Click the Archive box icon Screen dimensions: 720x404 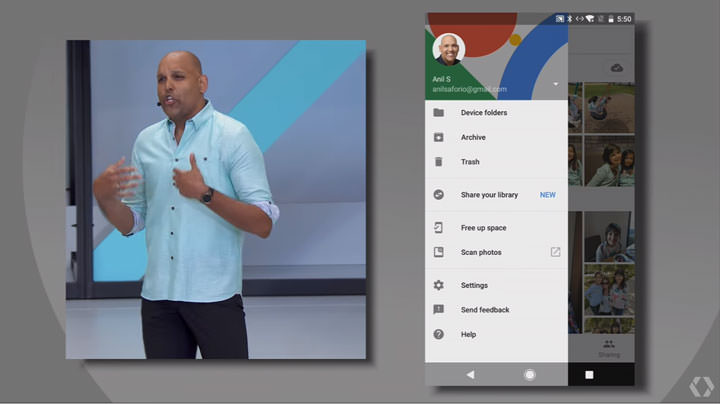coord(439,137)
